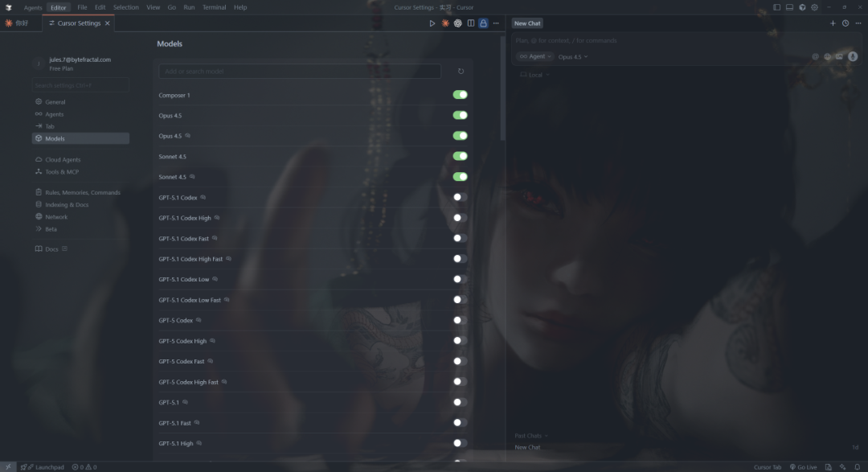Disable the first Sonnet 4.5 model toggle
The width and height of the screenshot is (868, 472).
pyautogui.click(x=460, y=156)
